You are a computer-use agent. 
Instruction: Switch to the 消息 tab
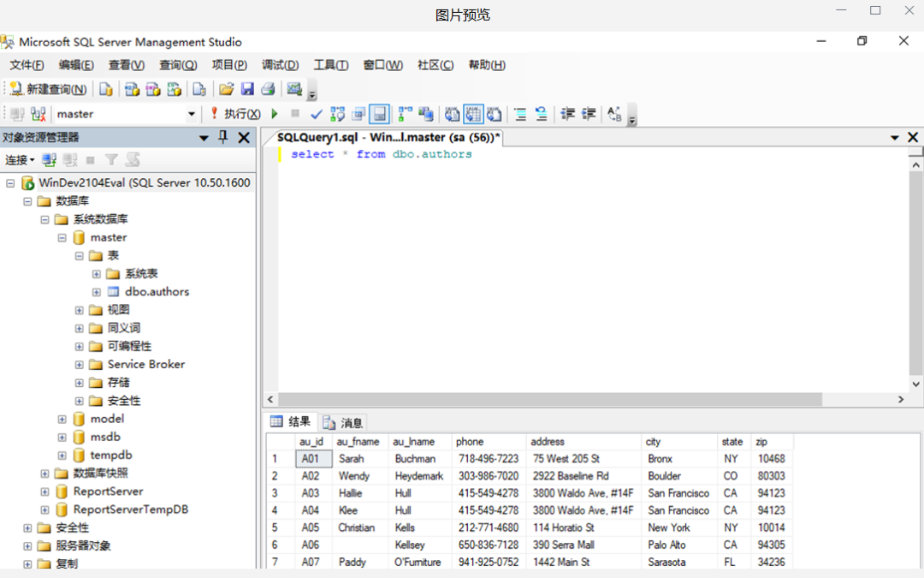(344, 423)
